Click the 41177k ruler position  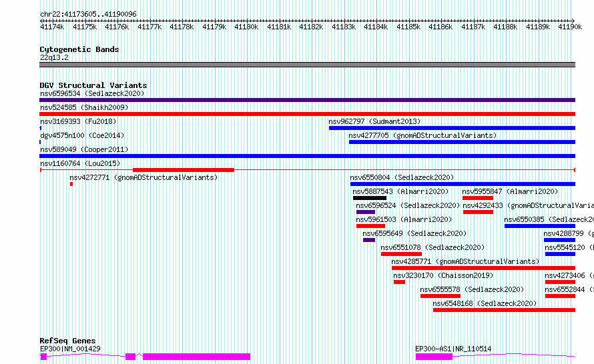point(150,27)
